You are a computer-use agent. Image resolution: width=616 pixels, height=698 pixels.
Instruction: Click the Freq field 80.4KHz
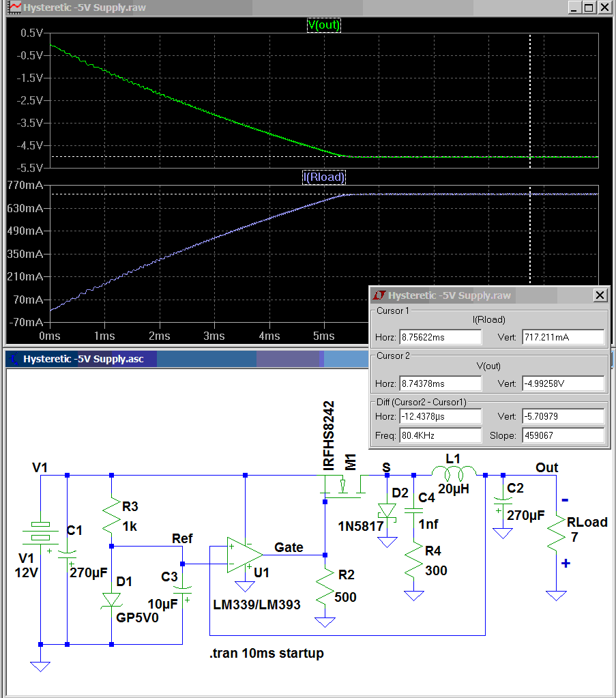[x=440, y=435]
